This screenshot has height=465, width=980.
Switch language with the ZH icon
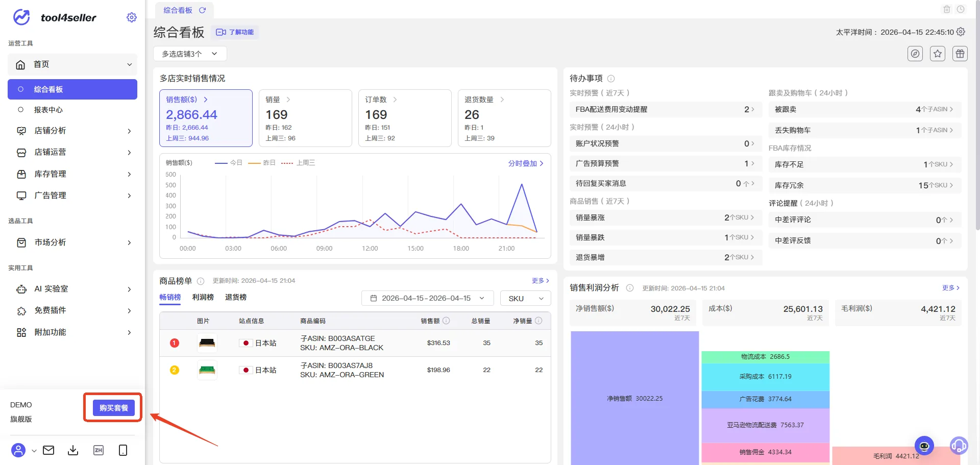point(99,450)
